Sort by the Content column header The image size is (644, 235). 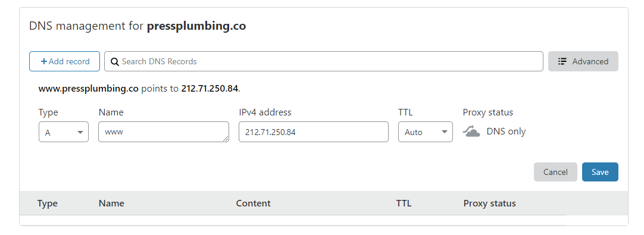(x=254, y=203)
